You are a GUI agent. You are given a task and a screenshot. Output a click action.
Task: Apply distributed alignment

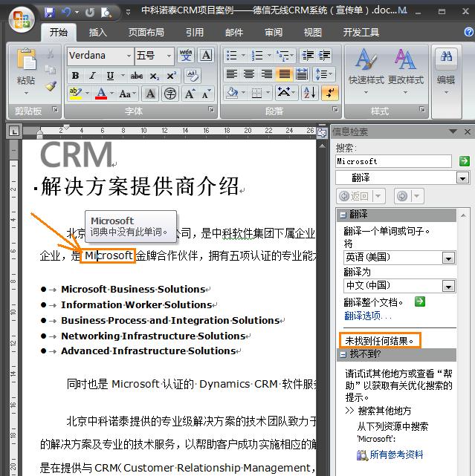point(302,74)
